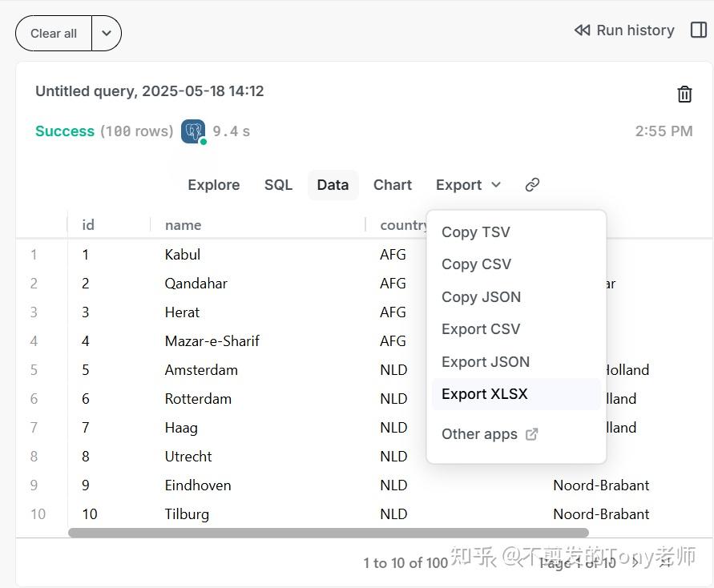This screenshot has height=588, width=714.
Task: Click the PostgreSQL database icon
Action: [x=192, y=131]
